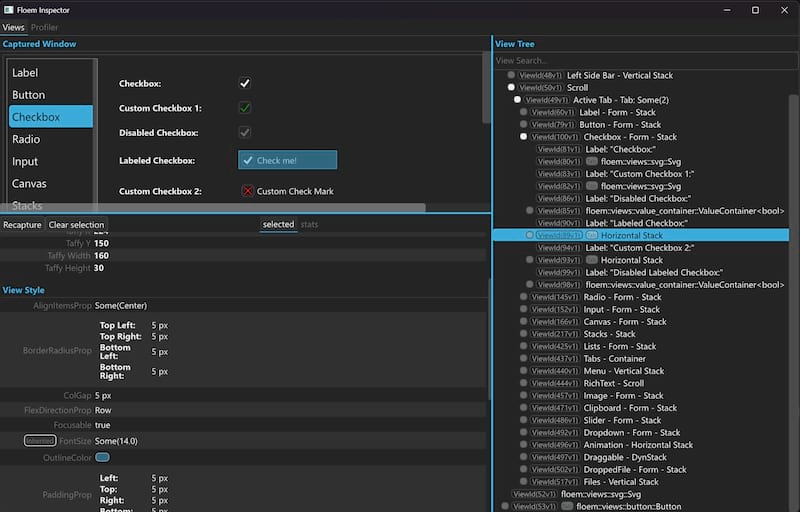Click the tab badge on the selected Horizontal Stack row
This screenshot has height=512, width=800.
tap(592, 235)
